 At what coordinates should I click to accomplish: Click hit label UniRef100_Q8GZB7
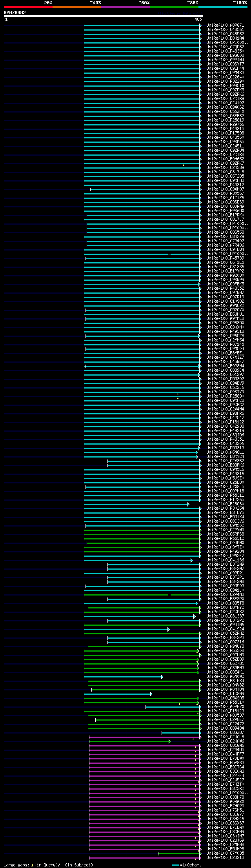[x=225, y=732]
